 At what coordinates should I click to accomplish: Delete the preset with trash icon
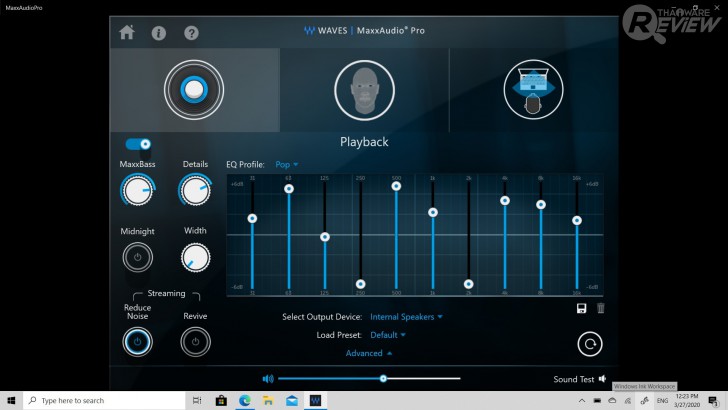click(x=601, y=308)
